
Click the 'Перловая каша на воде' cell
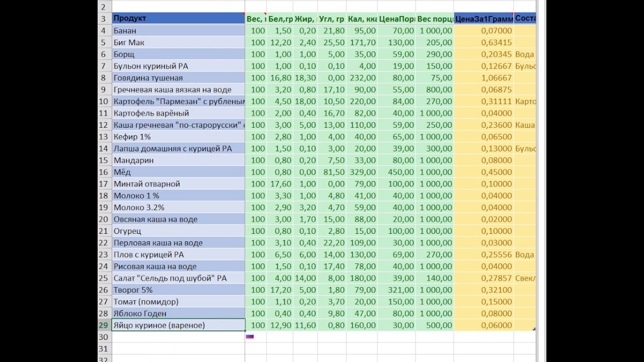coord(178,243)
